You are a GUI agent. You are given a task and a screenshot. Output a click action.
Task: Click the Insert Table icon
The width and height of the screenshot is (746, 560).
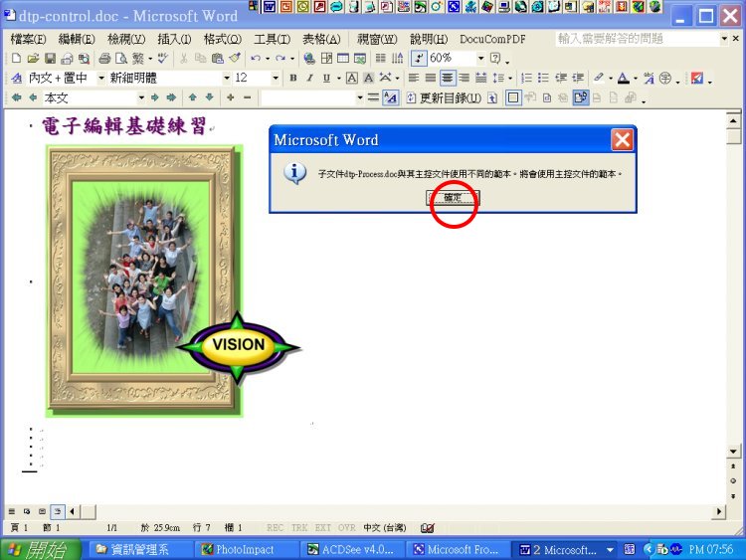coord(343,58)
